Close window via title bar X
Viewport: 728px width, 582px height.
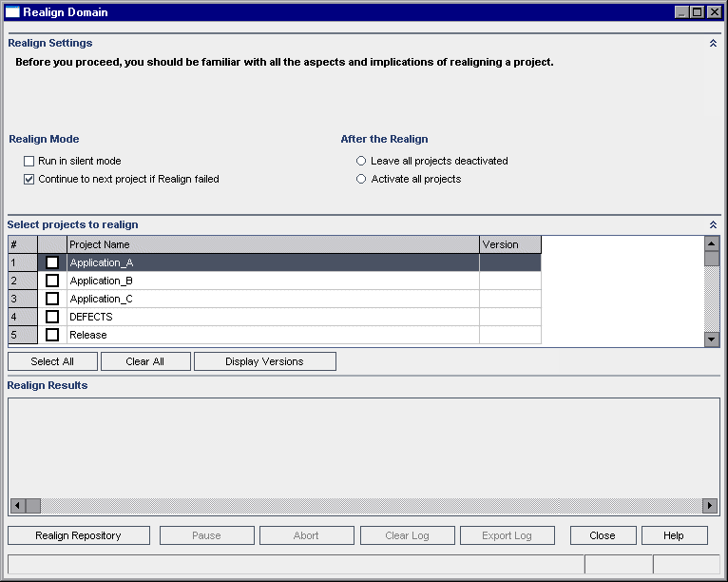click(x=714, y=12)
